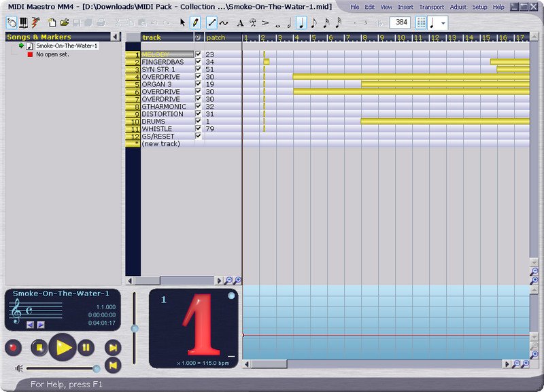Click the New file icon
Image resolution: width=544 pixels, height=392 pixels.
(52, 22)
